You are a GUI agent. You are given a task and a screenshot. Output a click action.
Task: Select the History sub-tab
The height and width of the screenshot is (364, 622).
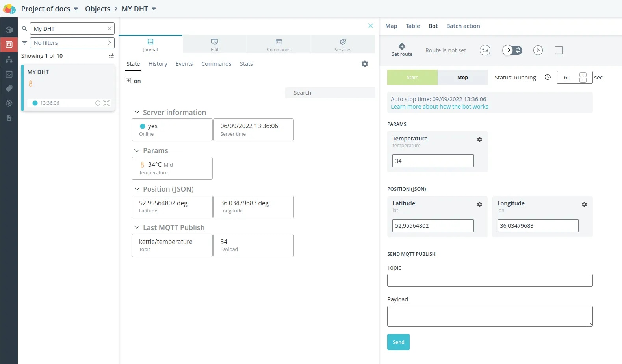(x=158, y=64)
